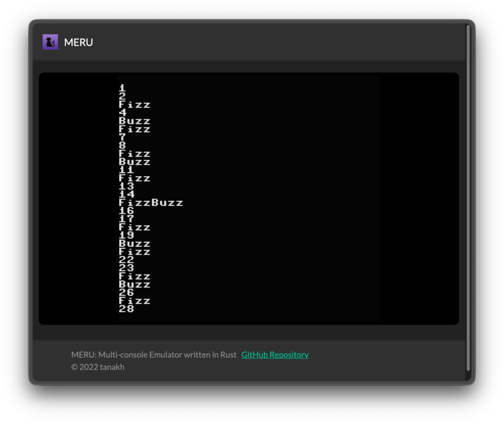Click the number 11 in emulator output
This screenshot has height=423, width=504.
126,170
